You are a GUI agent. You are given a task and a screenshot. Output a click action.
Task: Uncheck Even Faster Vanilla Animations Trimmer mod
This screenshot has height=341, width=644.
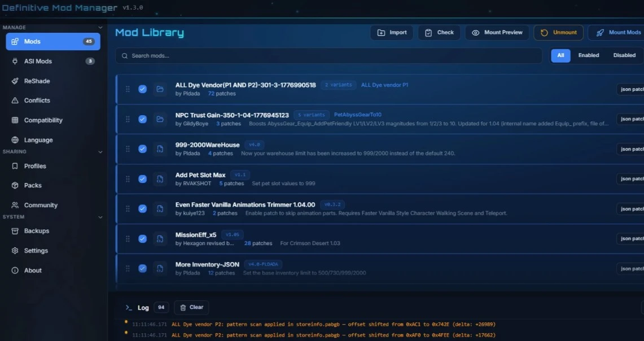click(143, 209)
